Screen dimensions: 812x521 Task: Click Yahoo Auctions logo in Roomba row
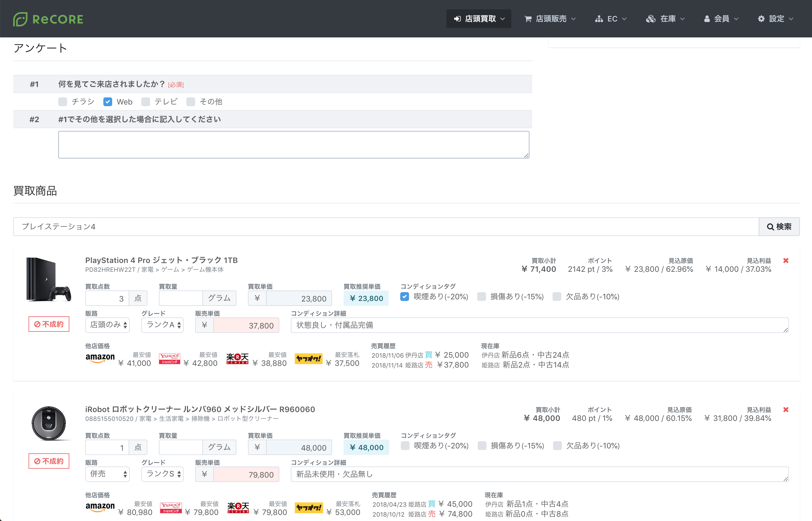click(x=308, y=508)
